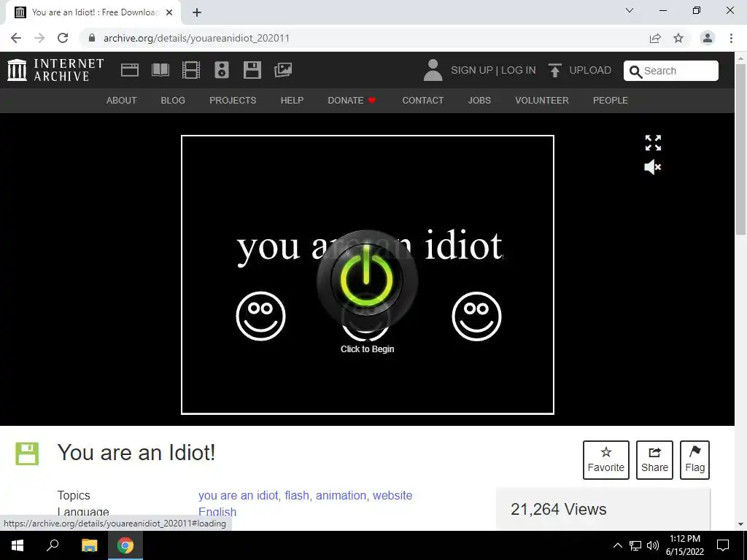Open the 'website' topic link

click(x=392, y=495)
